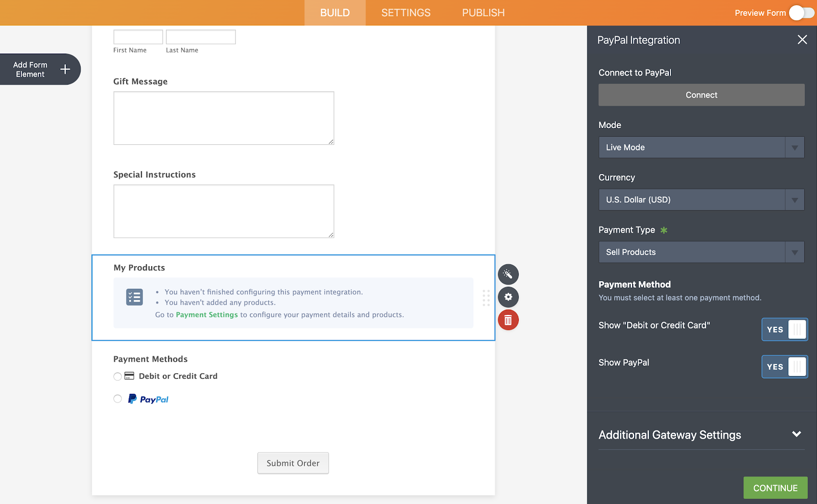Open the Payment Type dropdown
The width and height of the screenshot is (817, 504).
701,253
